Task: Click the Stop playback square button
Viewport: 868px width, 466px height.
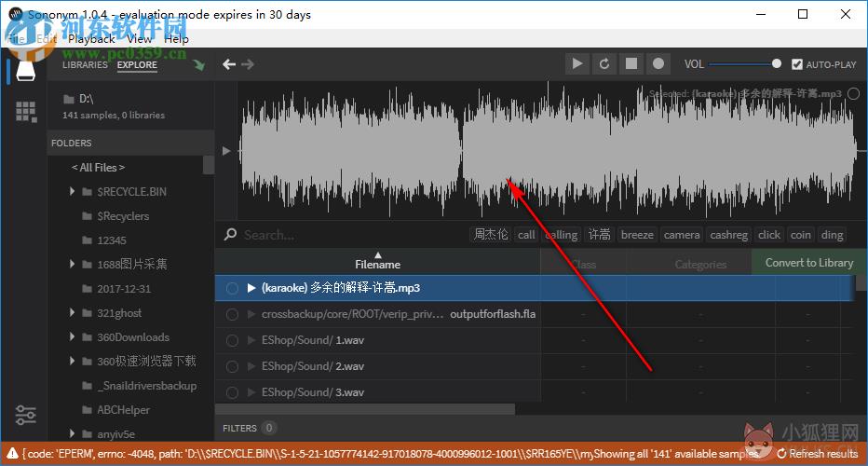Action: tap(631, 63)
